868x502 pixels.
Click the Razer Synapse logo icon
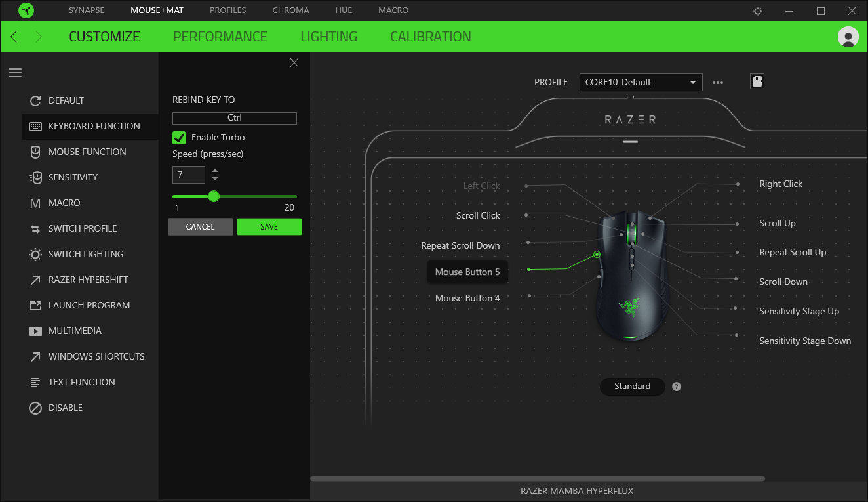(x=26, y=10)
